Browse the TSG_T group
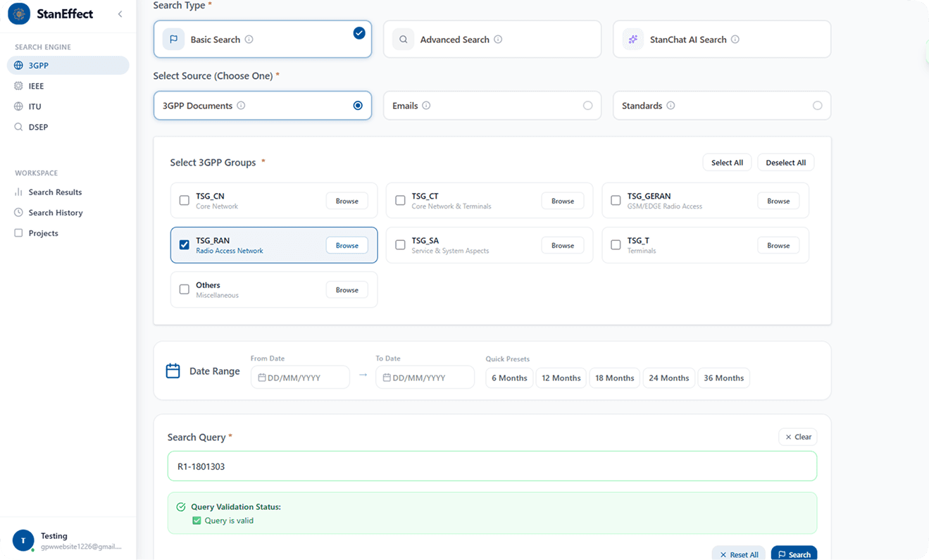This screenshot has height=560, width=929. [x=778, y=245]
